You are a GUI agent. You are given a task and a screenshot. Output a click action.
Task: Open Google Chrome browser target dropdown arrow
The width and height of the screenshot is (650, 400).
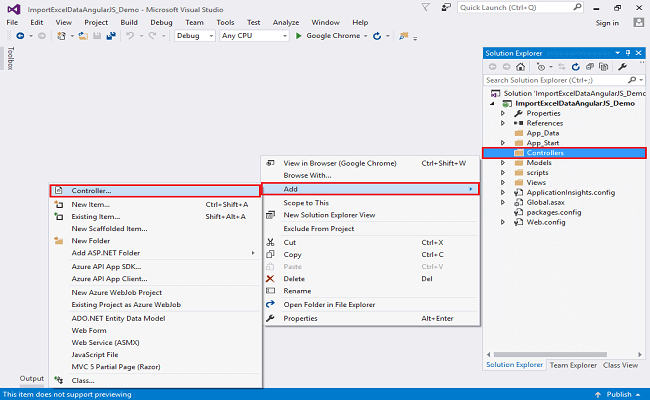click(x=366, y=36)
